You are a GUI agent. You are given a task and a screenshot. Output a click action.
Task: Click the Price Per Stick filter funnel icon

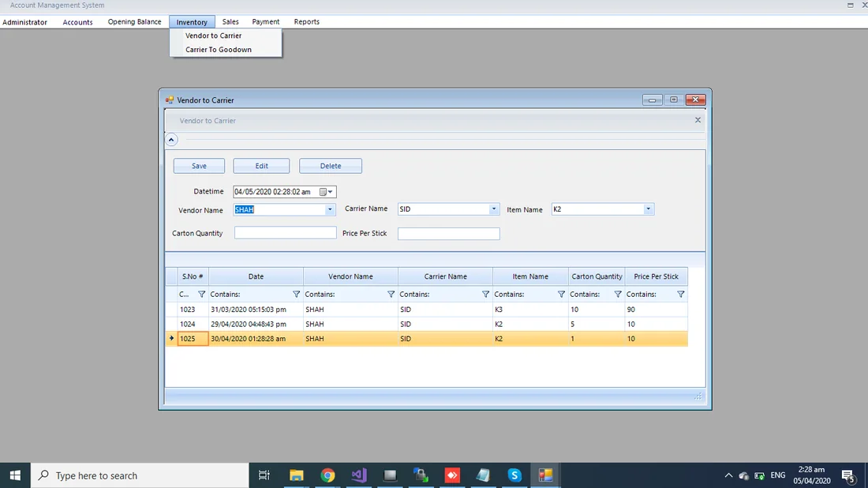(x=681, y=294)
